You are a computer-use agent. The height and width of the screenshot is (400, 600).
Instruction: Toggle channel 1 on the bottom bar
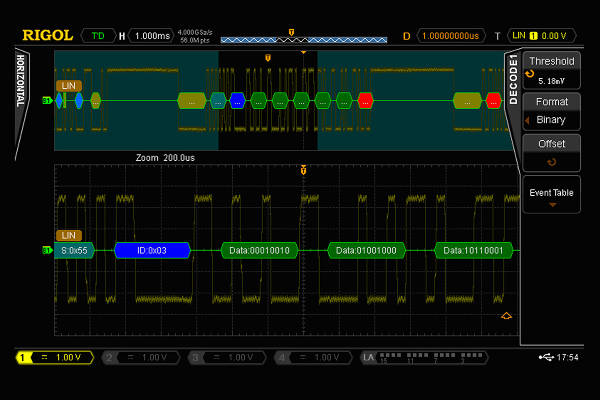(56, 357)
